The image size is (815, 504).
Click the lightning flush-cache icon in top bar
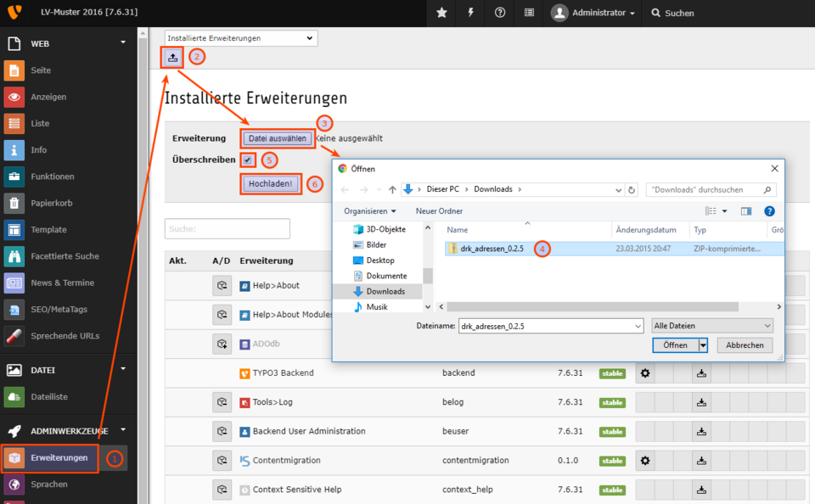pyautogui.click(x=470, y=13)
